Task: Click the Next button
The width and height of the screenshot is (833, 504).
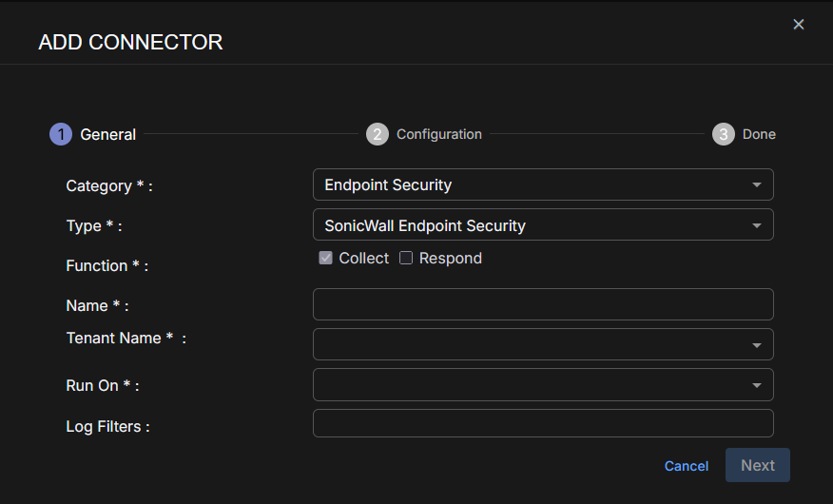Action: pyautogui.click(x=758, y=465)
